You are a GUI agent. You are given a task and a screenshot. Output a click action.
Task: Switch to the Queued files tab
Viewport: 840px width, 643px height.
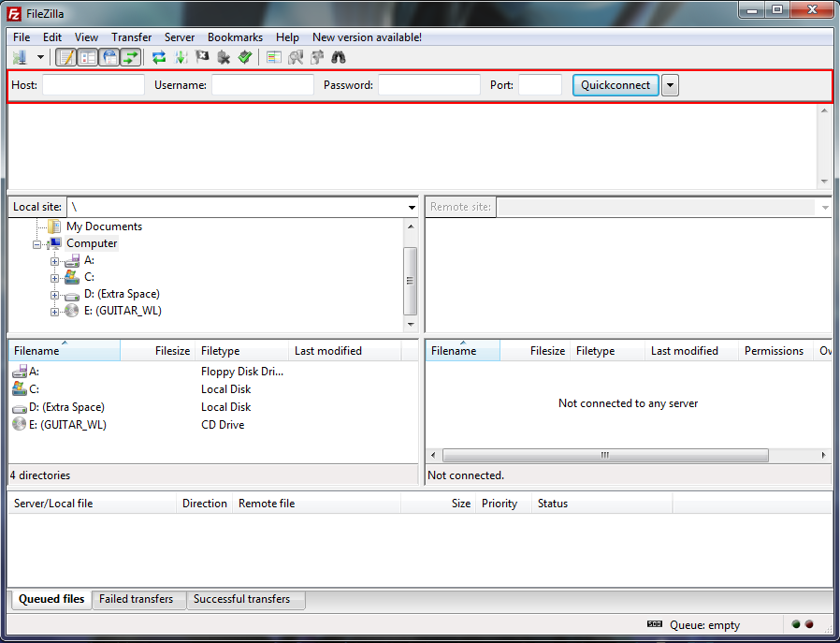(x=51, y=599)
